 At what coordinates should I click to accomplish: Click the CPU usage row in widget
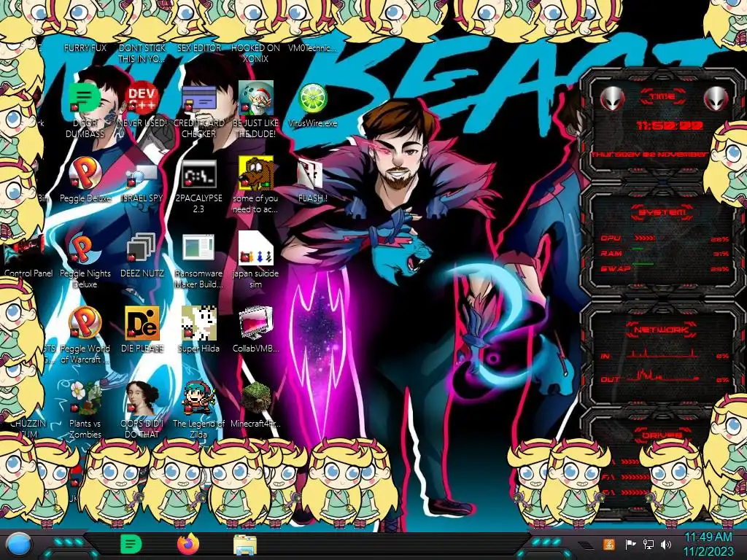(x=664, y=238)
